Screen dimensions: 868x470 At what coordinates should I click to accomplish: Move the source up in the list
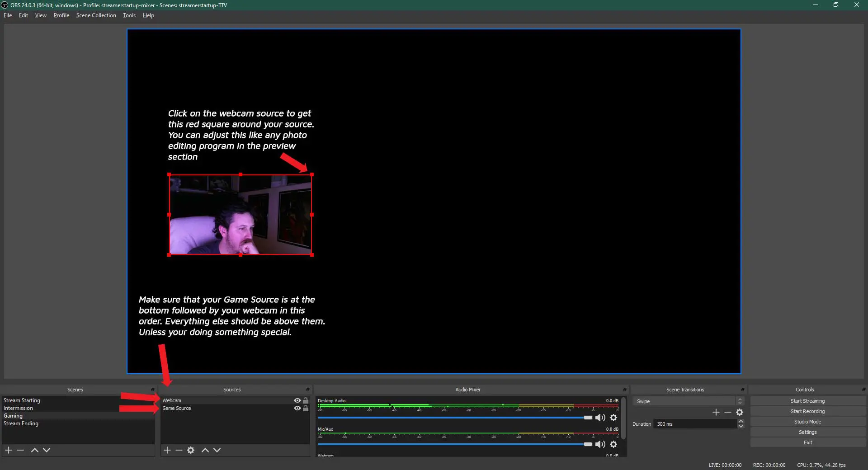205,450
